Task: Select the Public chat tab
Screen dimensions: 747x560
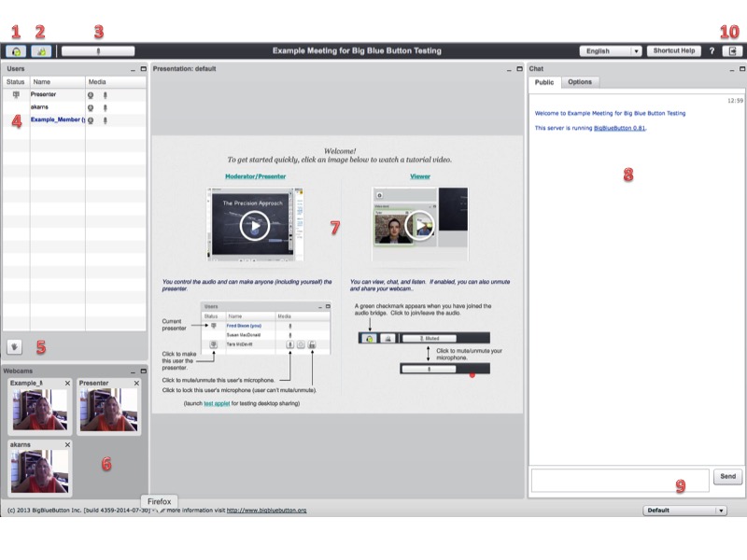Action: [544, 82]
